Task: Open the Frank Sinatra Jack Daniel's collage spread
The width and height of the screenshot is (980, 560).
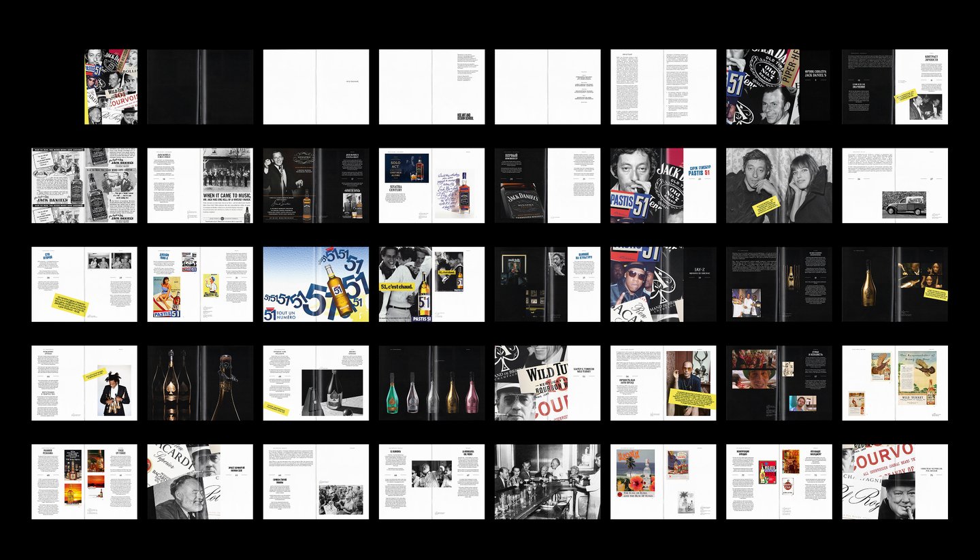Action: point(779,86)
